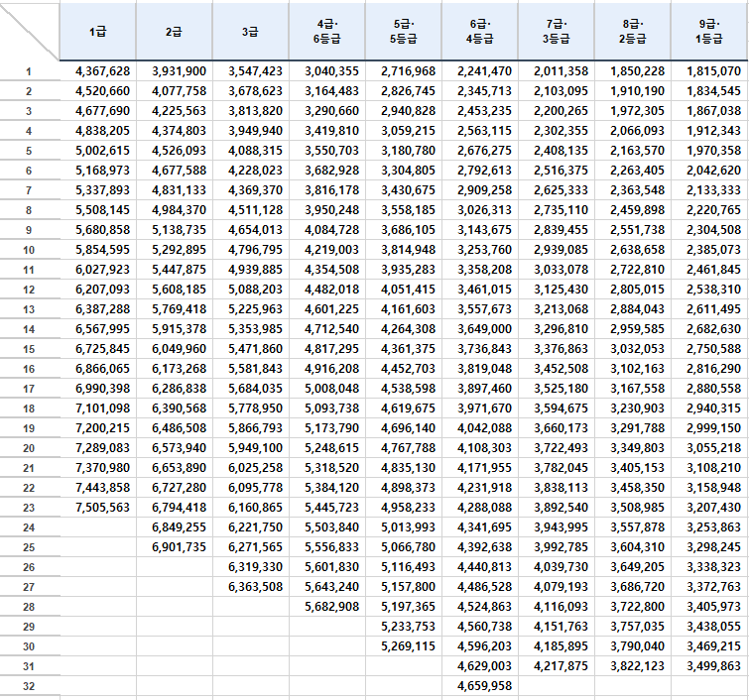
Task: Select the 9급·1등급 column header
Action: (709, 32)
